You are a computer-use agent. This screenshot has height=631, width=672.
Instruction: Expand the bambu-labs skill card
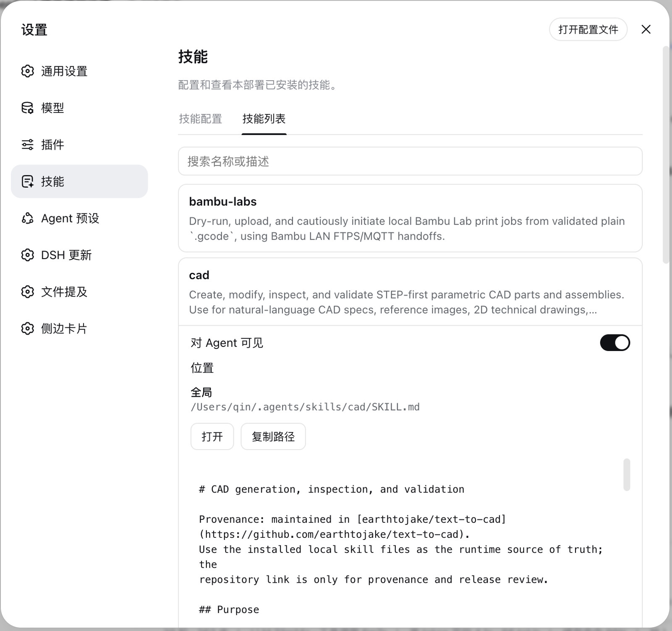point(410,218)
